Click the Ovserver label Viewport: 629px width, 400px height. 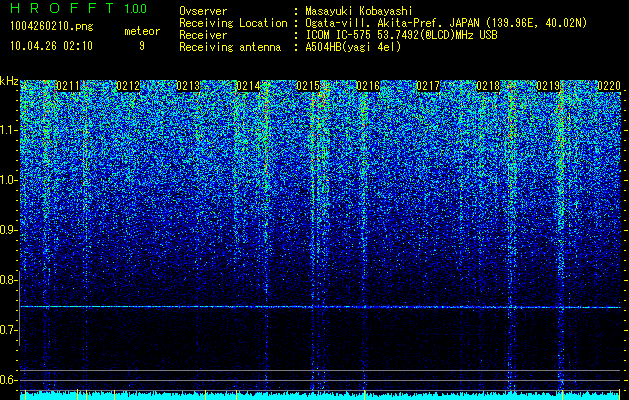pyautogui.click(x=203, y=11)
